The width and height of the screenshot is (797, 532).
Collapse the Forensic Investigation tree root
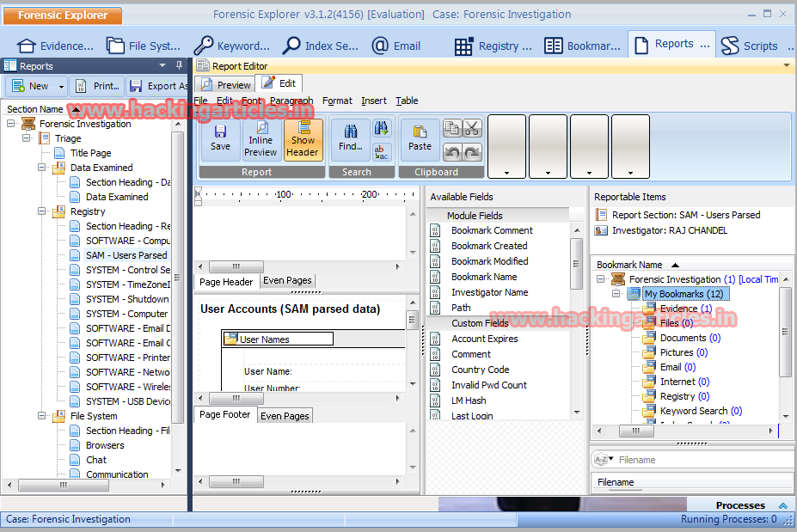10,124
